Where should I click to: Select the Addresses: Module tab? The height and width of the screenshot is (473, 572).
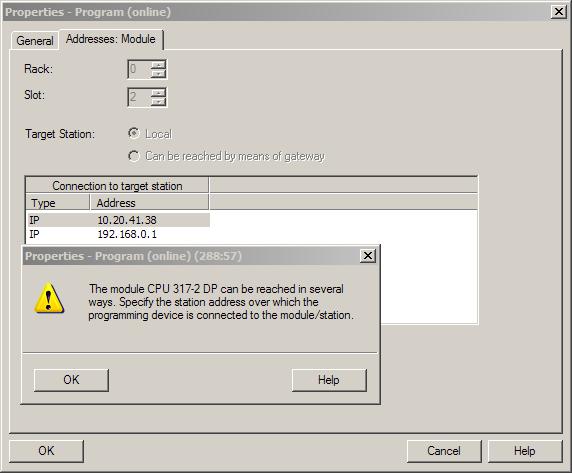point(111,39)
